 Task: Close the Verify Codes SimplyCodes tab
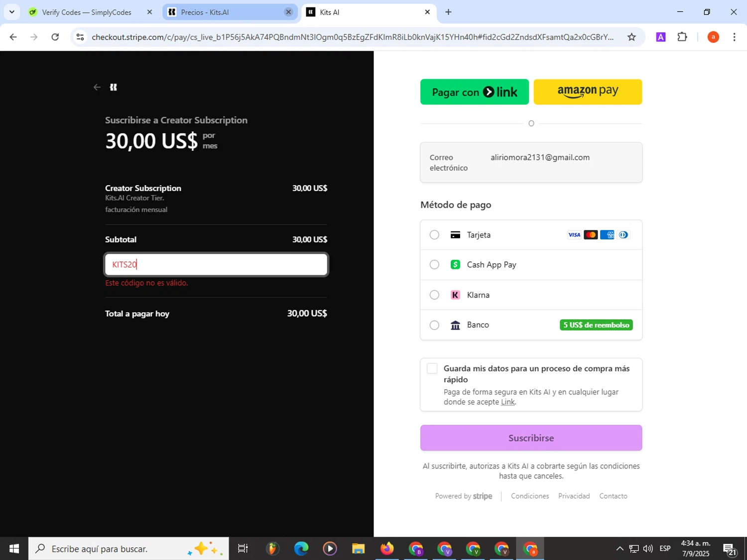149,12
